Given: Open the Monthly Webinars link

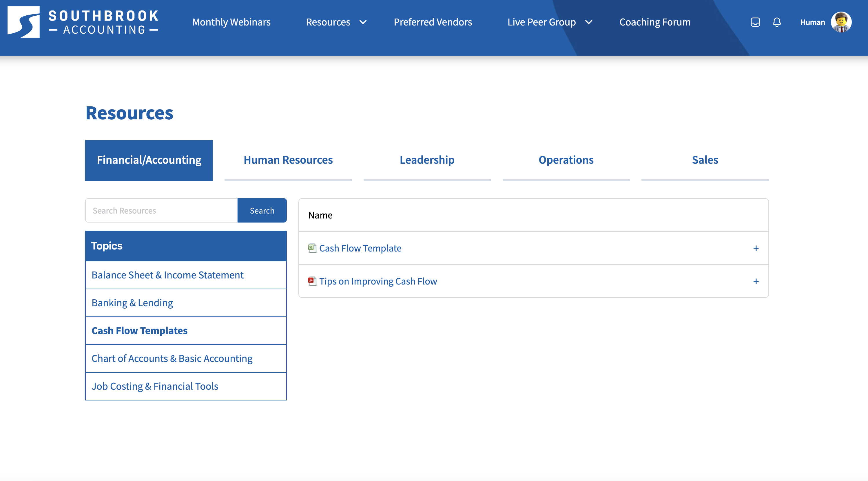Looking at the screenshot, I should [x=231, y=22].
